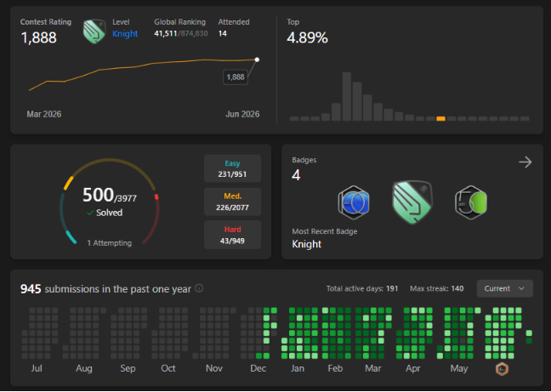Click the 1 Attempting label
The width and height of the screenshot is (551, 392).
(x=110, y=242)
